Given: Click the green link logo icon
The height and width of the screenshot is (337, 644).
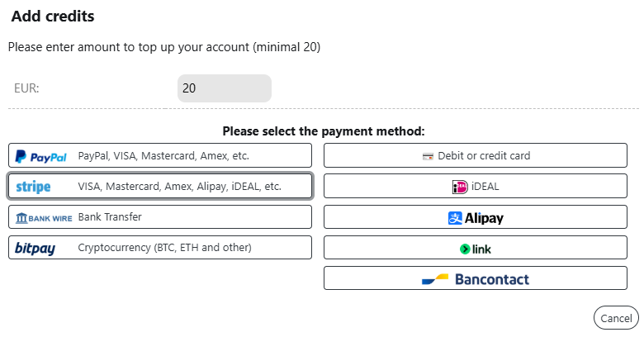Looking at the screenshot, I should [465, 249].
